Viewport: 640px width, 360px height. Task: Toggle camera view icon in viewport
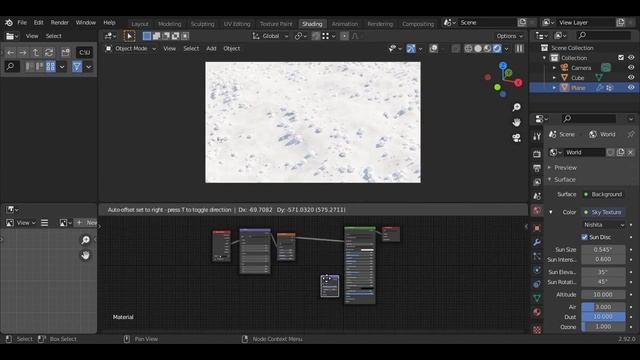pos(516,138)
